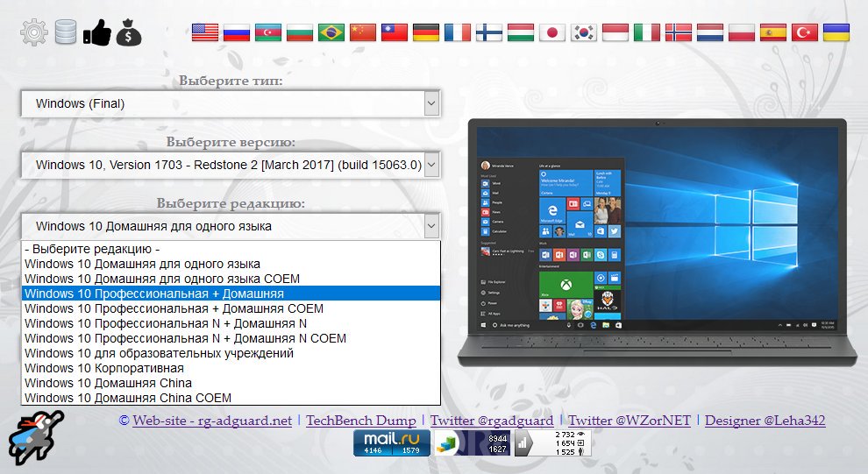Screen dimensions: 868x474
Task: Switch language with the Finnish flag
Action: (x=489, y=32)
